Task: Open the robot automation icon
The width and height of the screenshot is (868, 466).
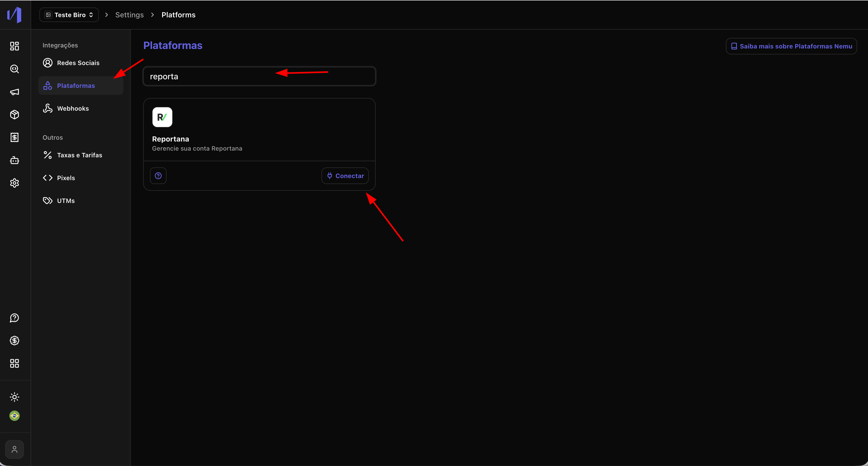Action: (15, 160)
